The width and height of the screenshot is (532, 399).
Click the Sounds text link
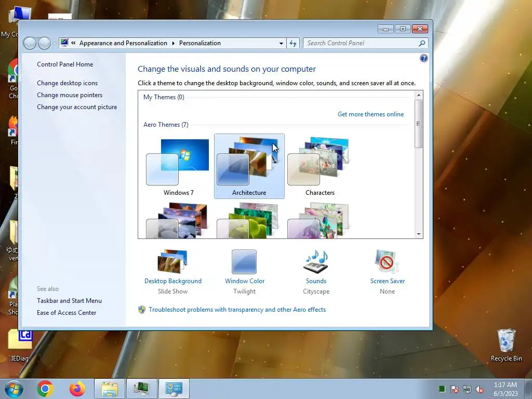[x=316, y=281]
